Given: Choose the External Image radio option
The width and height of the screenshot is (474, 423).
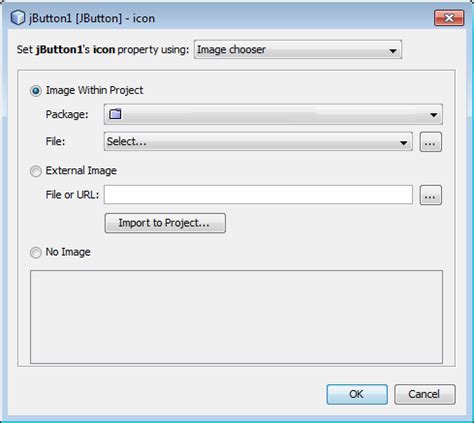Looking at the screenshot, I should [x=36, y=171].
